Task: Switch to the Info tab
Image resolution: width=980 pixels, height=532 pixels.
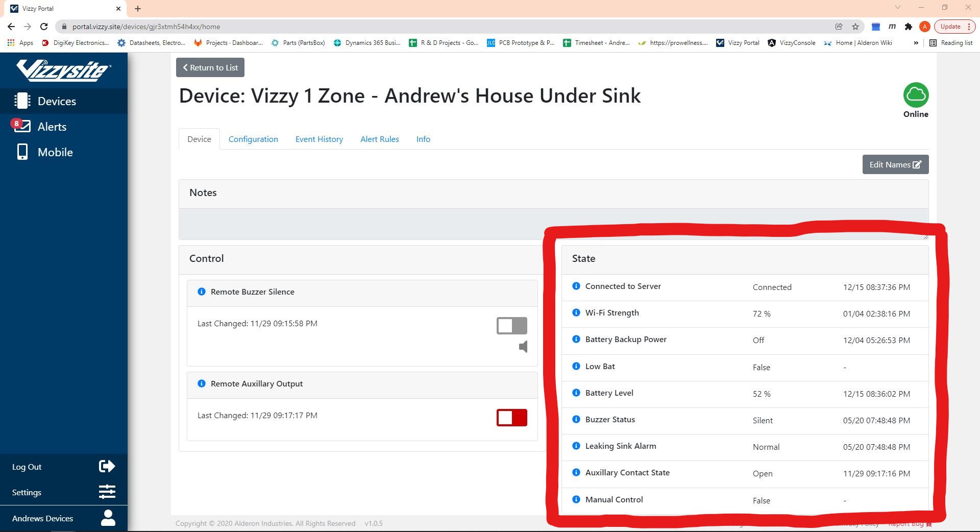Action: (x=423, y=139)
